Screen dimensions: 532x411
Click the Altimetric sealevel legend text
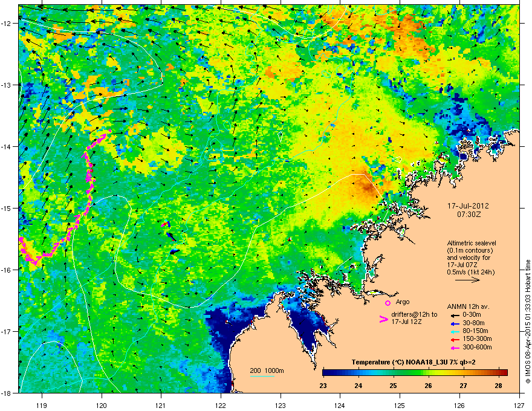[472, 243]
